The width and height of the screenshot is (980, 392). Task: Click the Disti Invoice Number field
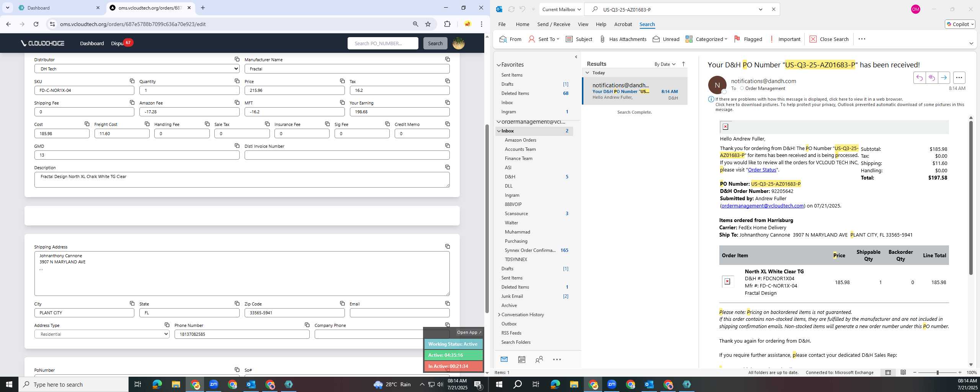[x=347, y=155]
